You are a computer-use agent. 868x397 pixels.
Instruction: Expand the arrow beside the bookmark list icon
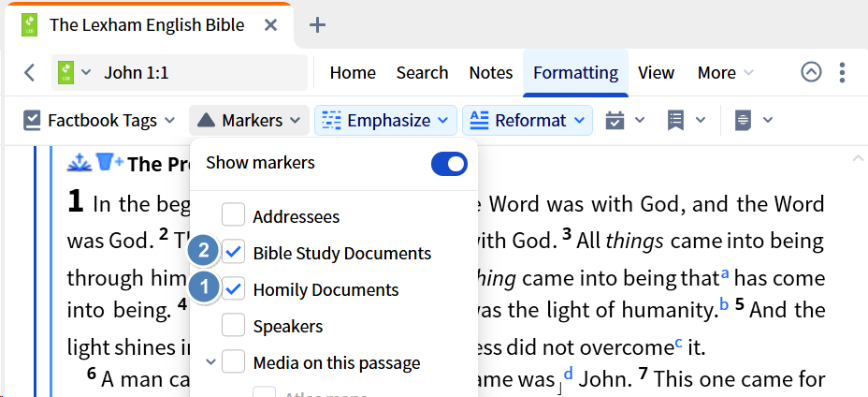point(701,120)
